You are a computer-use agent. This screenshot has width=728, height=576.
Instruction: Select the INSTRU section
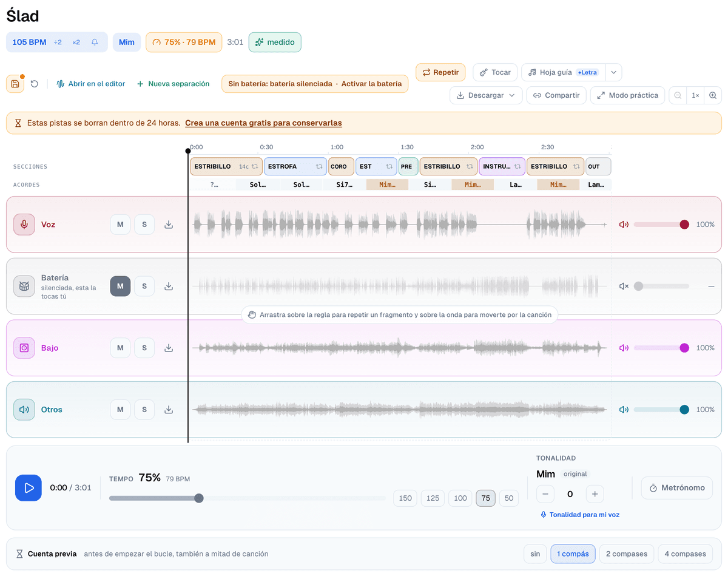502,166
